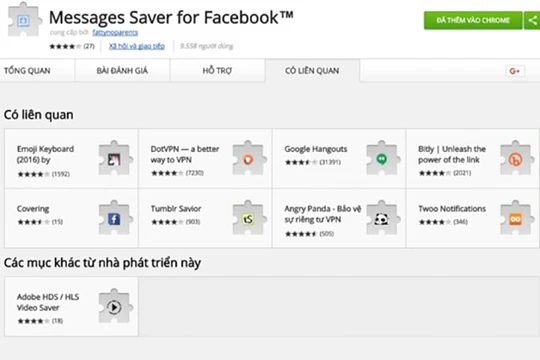Viewport: 540px width, 360px height.
Task: Click the ĐÃ THÊM VÀO CHROME button
Action: (473, 21)
